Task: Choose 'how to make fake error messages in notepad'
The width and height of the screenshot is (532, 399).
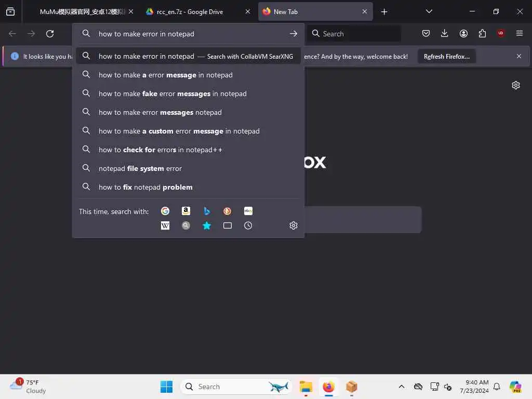Action: point(188,94)
